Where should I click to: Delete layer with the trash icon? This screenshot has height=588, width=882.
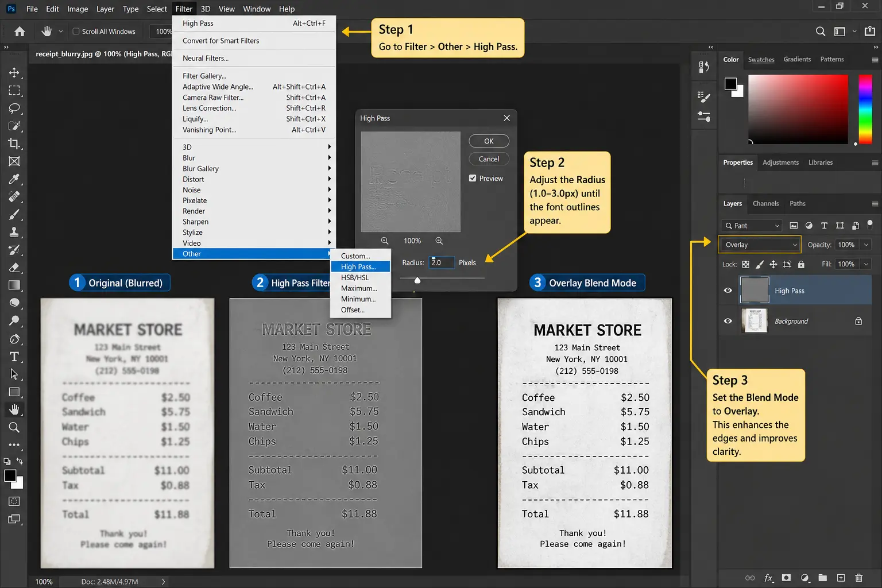click(x=858, y=578)
